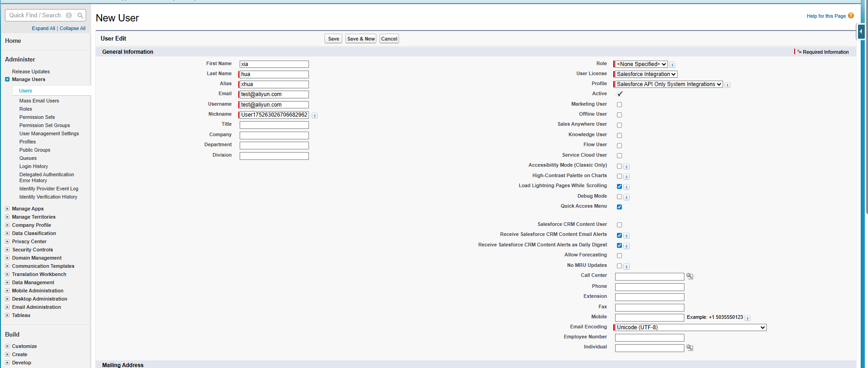Viewport: 868px width, 368px height.
Task: Check the Service Cloud User box
Action: (x=619, y=156)
